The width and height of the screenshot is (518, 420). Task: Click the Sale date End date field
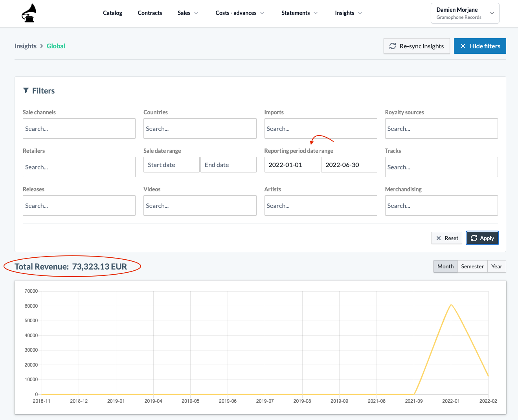tap(228, 165)
